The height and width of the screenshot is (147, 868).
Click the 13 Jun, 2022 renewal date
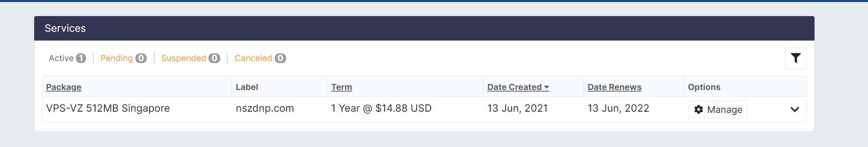(x=618, y=108)
